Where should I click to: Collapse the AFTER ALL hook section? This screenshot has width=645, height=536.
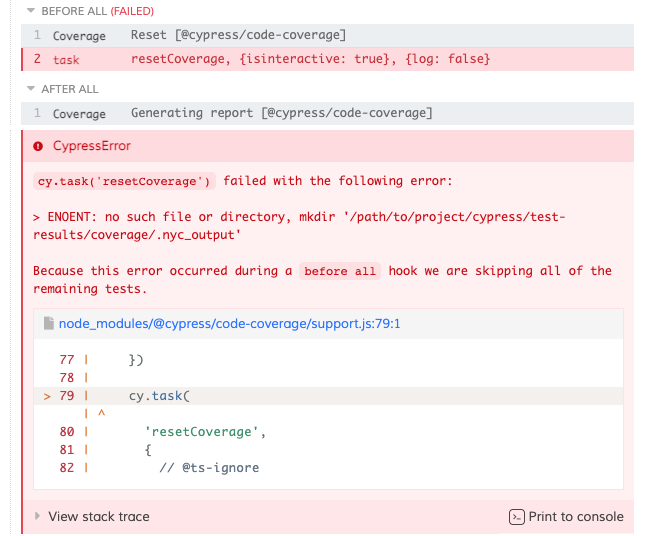(x=63, y=89)
